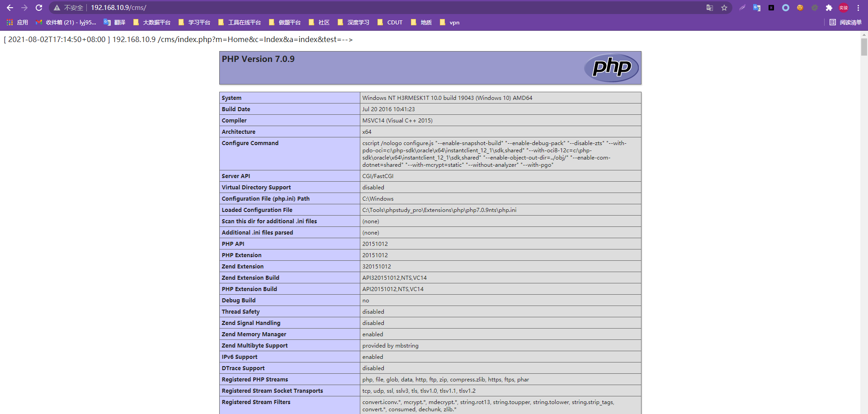Reload the phpinfo page
868x414 pixels.
[x=39, y=8]
